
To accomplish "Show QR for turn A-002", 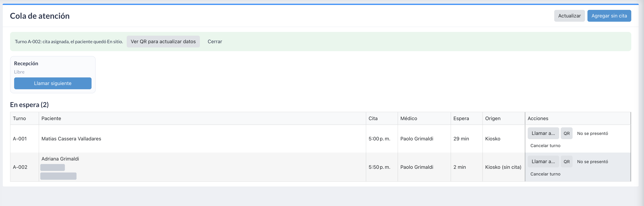I will pos(566,162).
